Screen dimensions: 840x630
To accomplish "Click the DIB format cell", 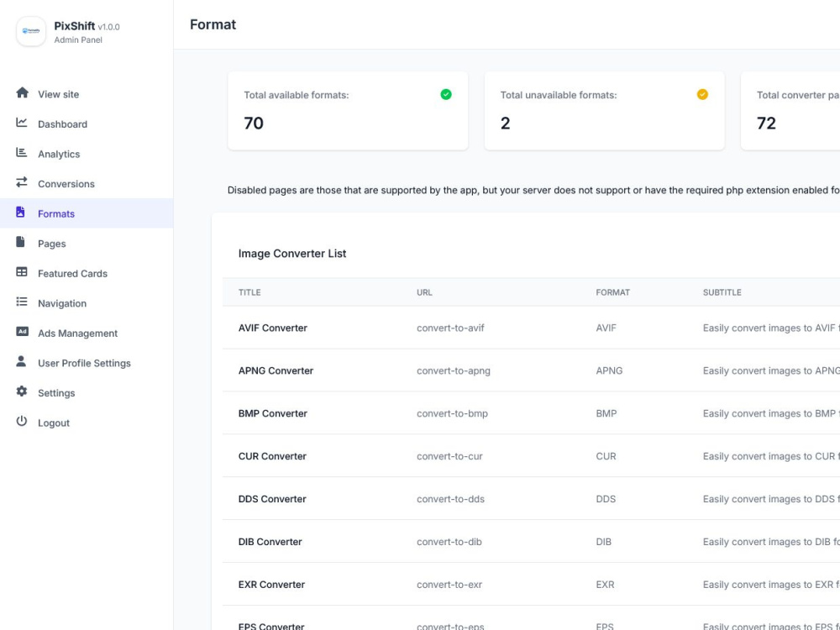I will [x=603, y=542].
